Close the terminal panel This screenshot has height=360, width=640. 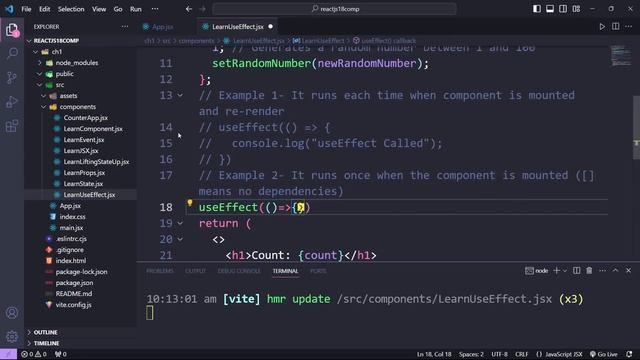(x=629, y=271)
